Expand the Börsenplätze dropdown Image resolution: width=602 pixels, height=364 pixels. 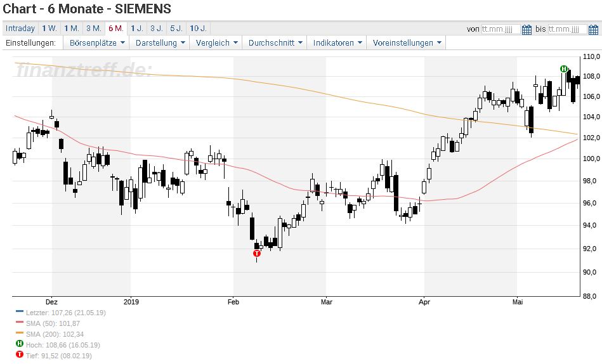coord(97,42)
